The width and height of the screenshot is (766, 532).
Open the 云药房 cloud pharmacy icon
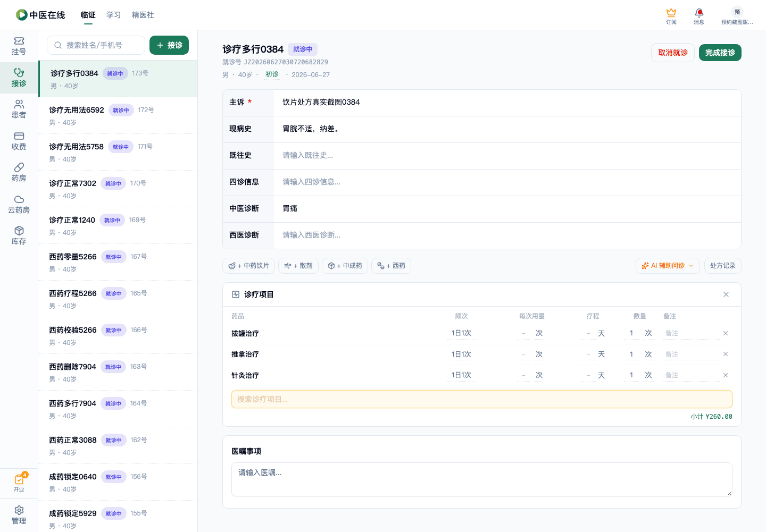(19, 205)
